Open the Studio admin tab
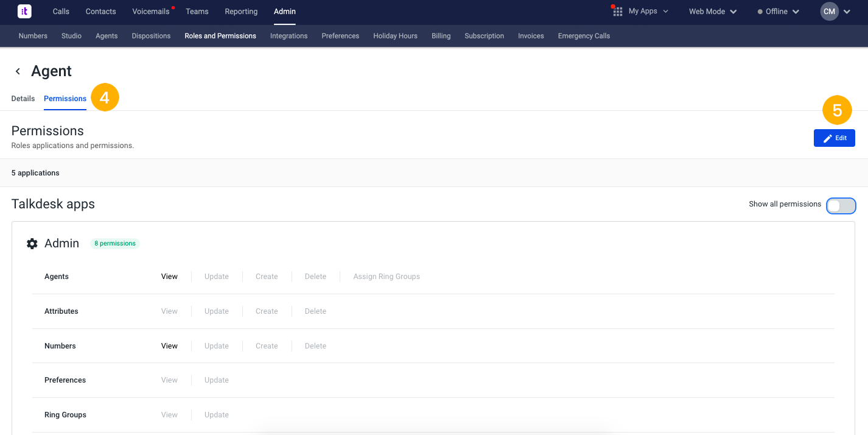Screen dimensions: 868x435 pos(71,36)
